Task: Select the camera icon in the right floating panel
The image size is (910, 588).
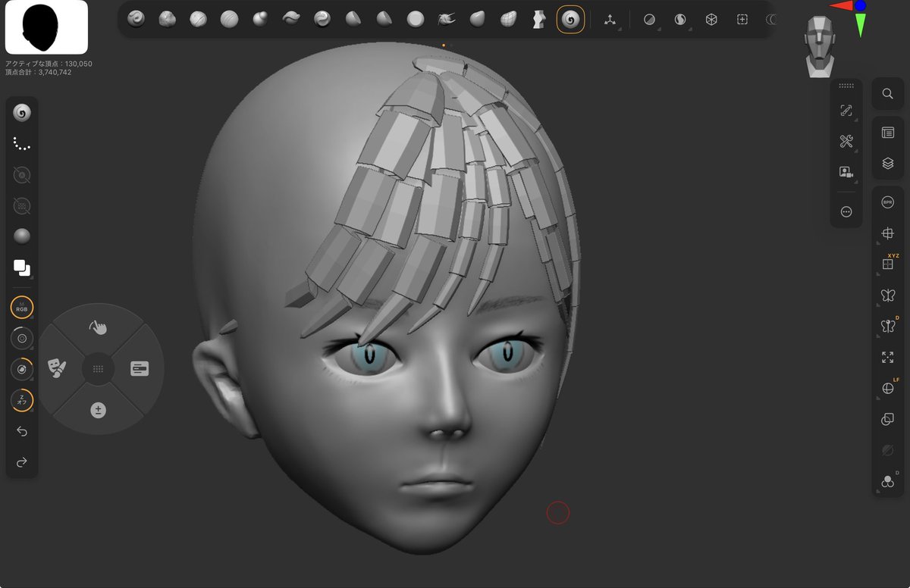Action: 846,172
